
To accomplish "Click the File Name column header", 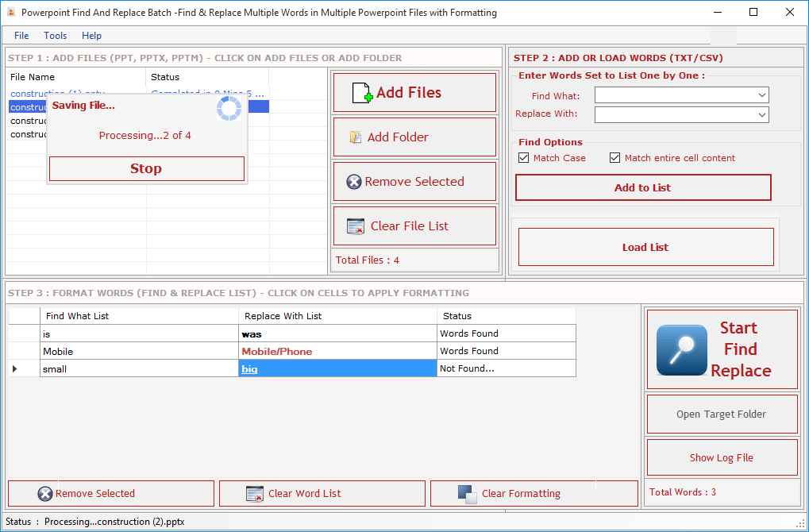I will (x=76, y=77).
